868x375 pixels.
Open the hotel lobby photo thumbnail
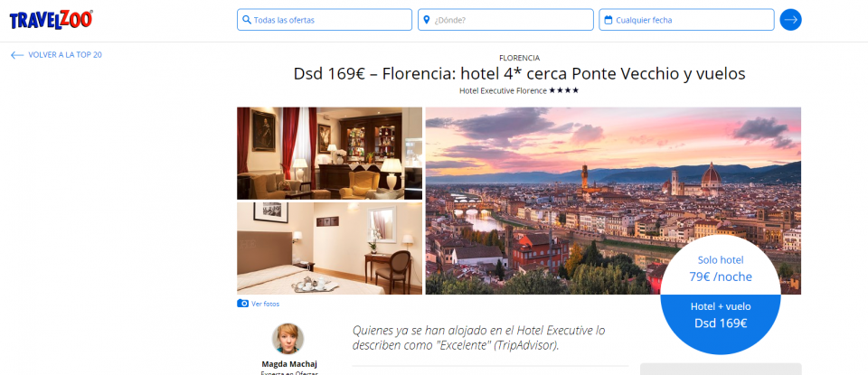329,153
